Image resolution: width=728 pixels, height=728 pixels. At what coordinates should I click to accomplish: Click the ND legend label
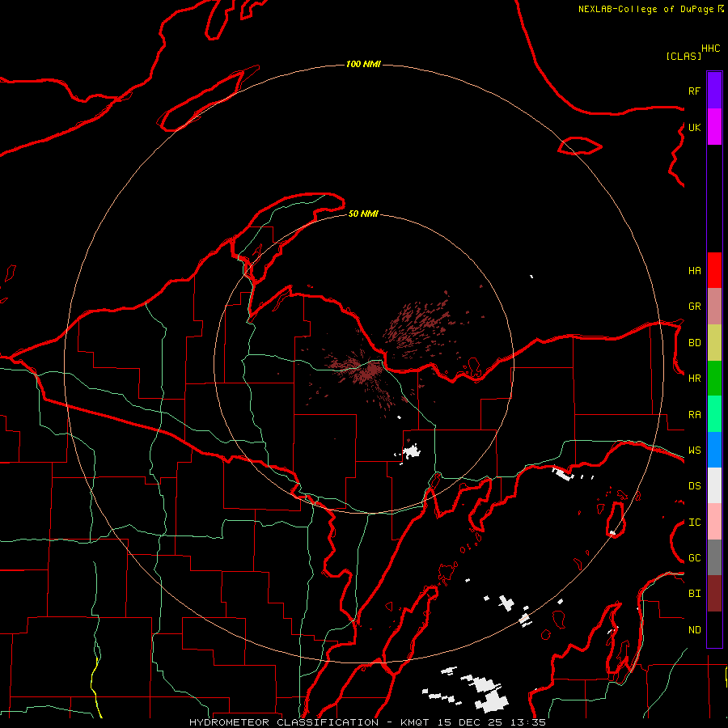[x=694, y=630]
